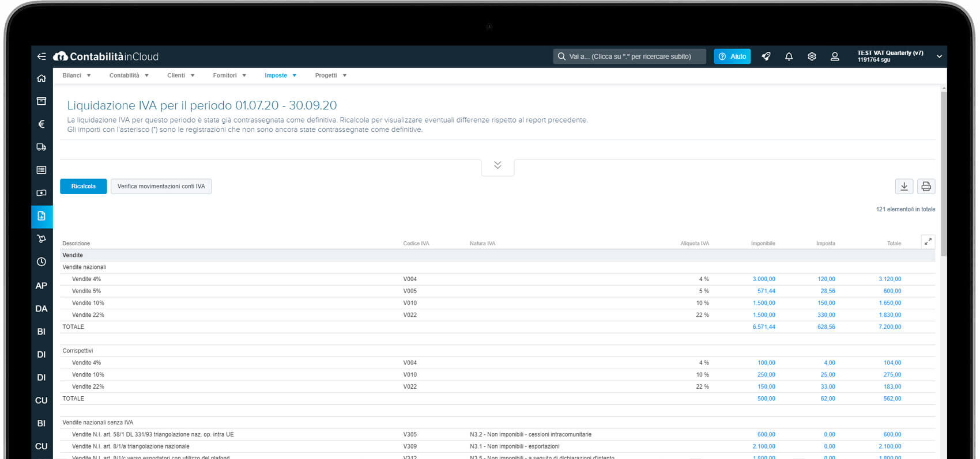Viewport: 980px width, 459px height.
Task: Open imponibile 600,00 for V305 row
Action: (x=766, y=435)
